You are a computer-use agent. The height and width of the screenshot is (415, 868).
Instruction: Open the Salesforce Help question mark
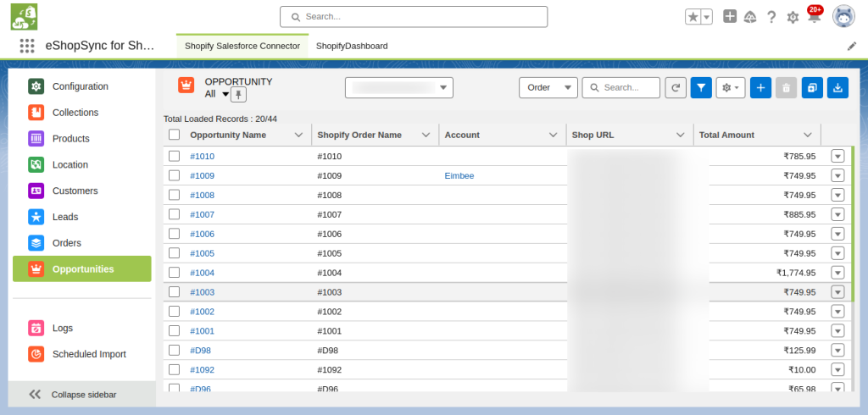point(771,17)
